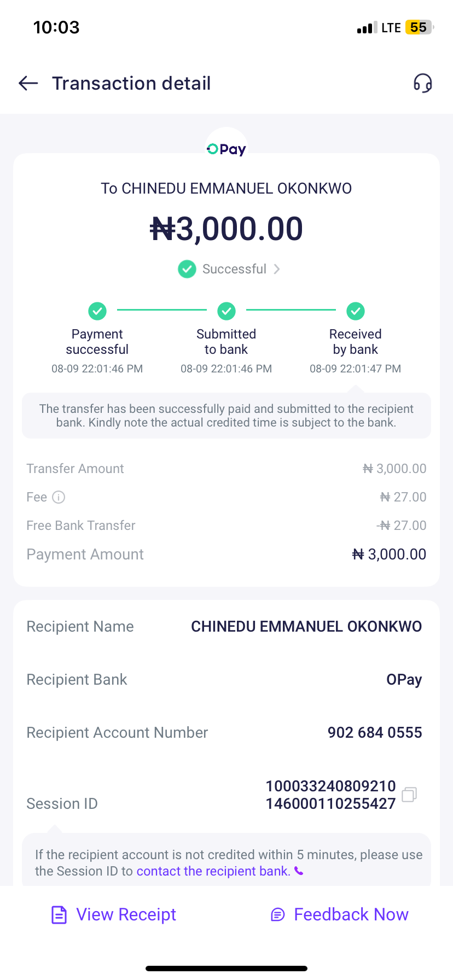The width and height of the screenshot is (453, 980).
Task: Copy the Session ID
Action: pyautogui.click(x=409, y=795)
